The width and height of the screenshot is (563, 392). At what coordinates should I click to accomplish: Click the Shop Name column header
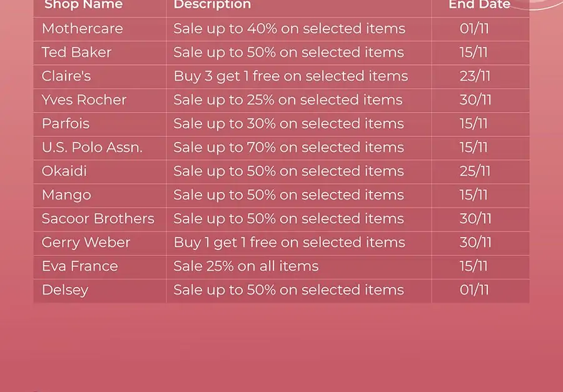pos(83,4)
